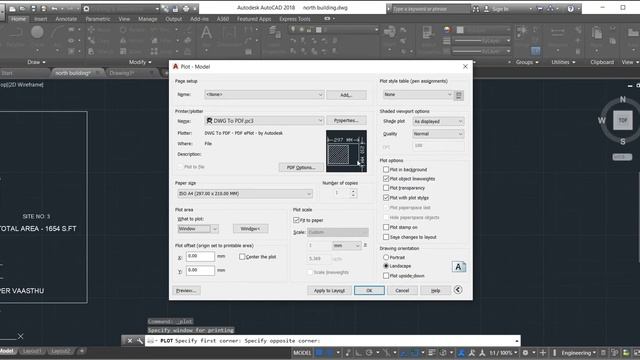640x360 pixels.
Task: Click the grid display icon in the status bar
Action: [x=320, y=353]
